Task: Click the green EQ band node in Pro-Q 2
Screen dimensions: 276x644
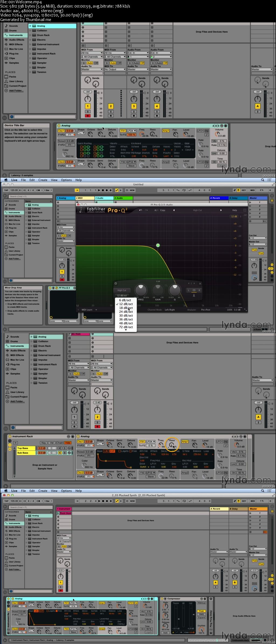Action: (x=158, y=245)
